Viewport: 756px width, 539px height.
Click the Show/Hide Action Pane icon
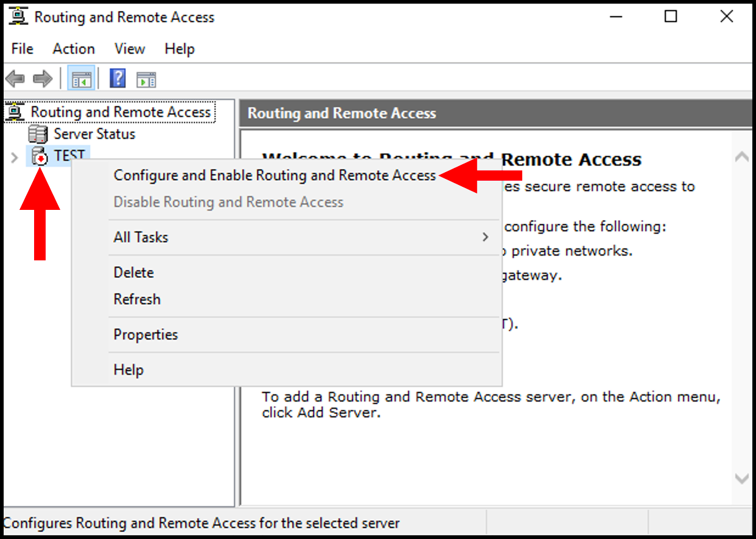click(146, 79)
